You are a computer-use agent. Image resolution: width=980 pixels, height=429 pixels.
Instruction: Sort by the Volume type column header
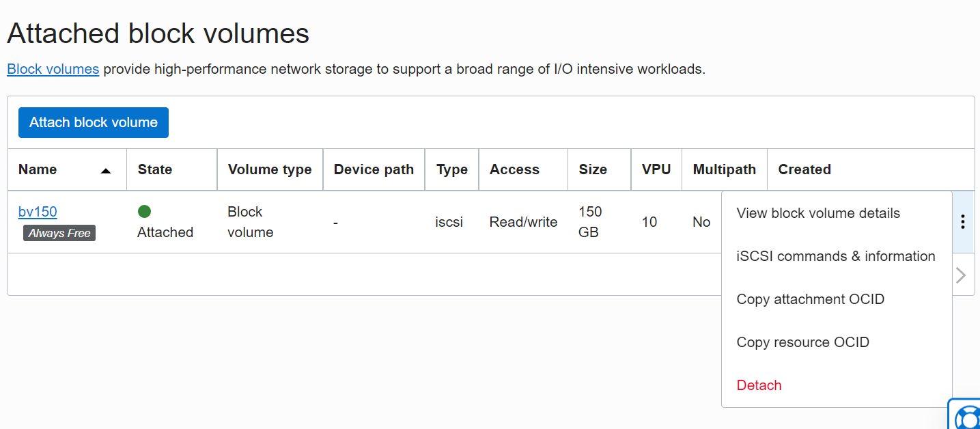269,169
